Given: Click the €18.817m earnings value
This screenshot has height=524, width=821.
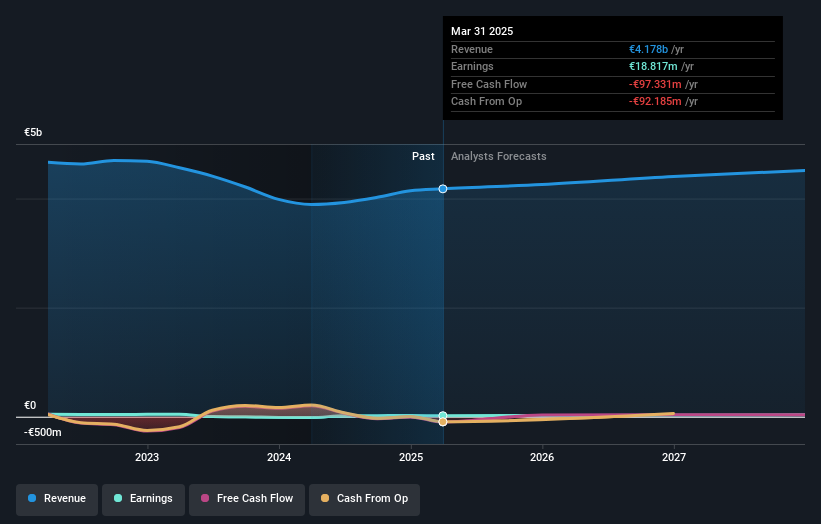Looking at the screenshot, I should pyautogui.click(x=653, y=66).
